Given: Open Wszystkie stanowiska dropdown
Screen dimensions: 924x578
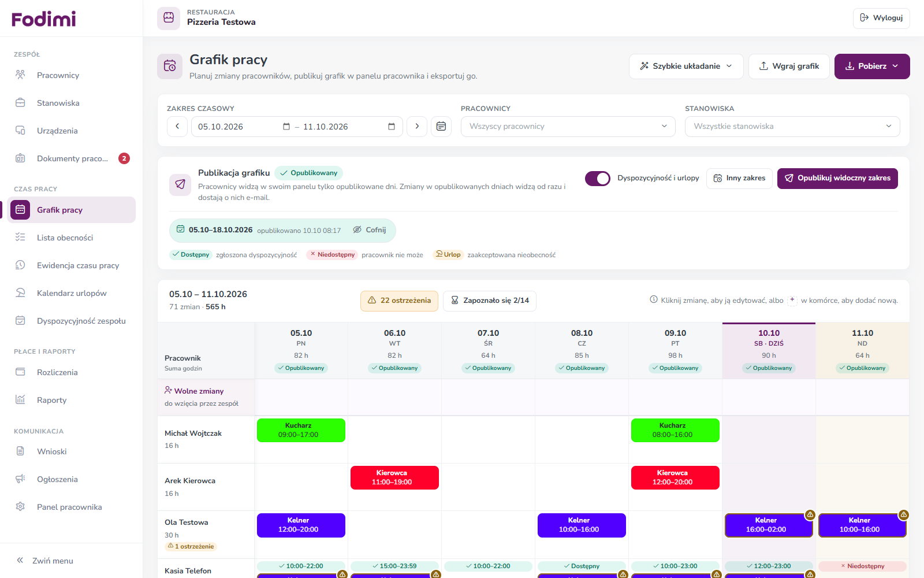Looking at the screenshot, I should pos(792,127).
